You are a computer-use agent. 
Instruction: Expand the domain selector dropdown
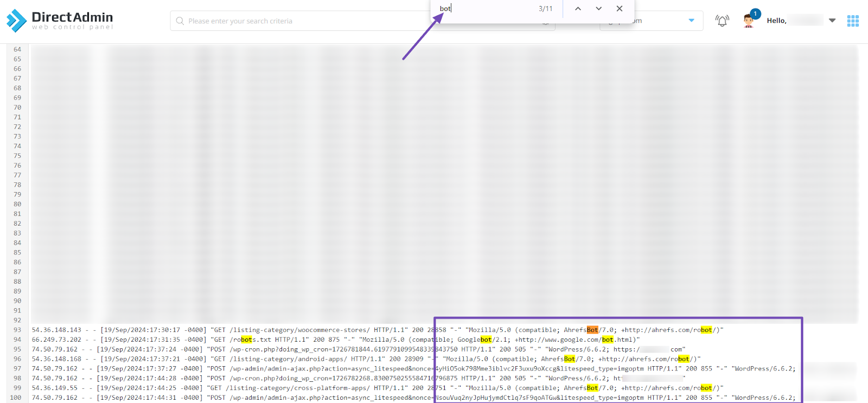click(691, 21)
